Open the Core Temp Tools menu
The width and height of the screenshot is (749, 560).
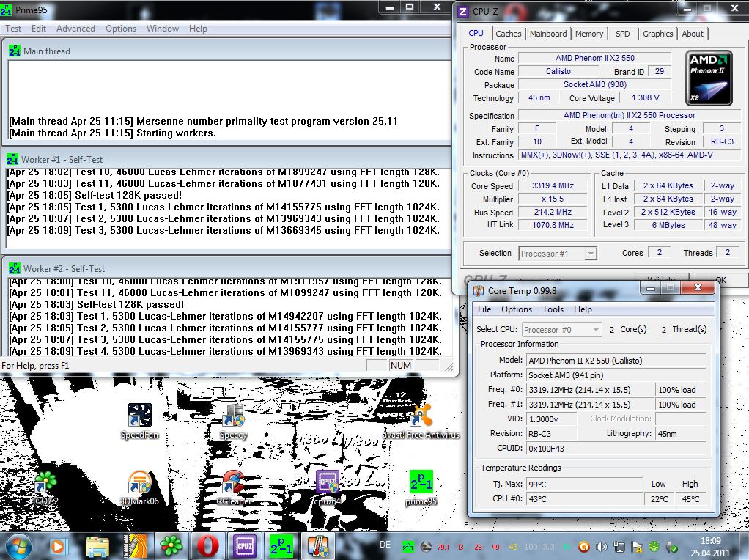pos(553,309)
